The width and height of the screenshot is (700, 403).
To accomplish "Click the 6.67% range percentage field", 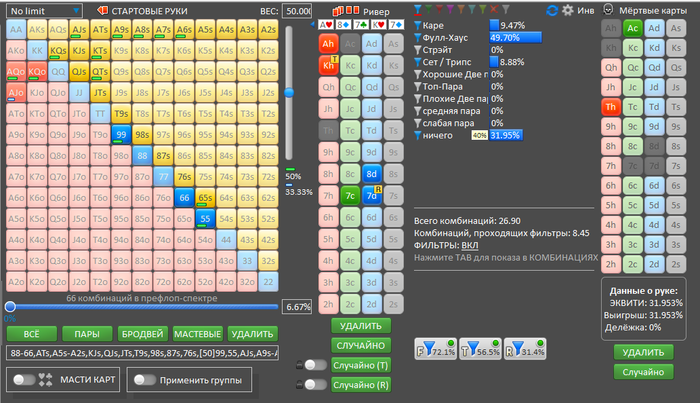I will click(297, 307).
